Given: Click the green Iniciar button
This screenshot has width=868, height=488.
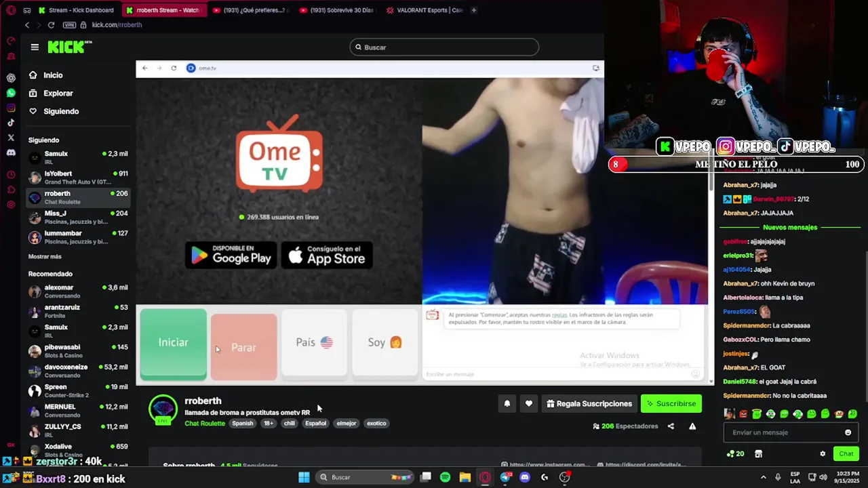Looking at the screenshot, I should point(174,343).
